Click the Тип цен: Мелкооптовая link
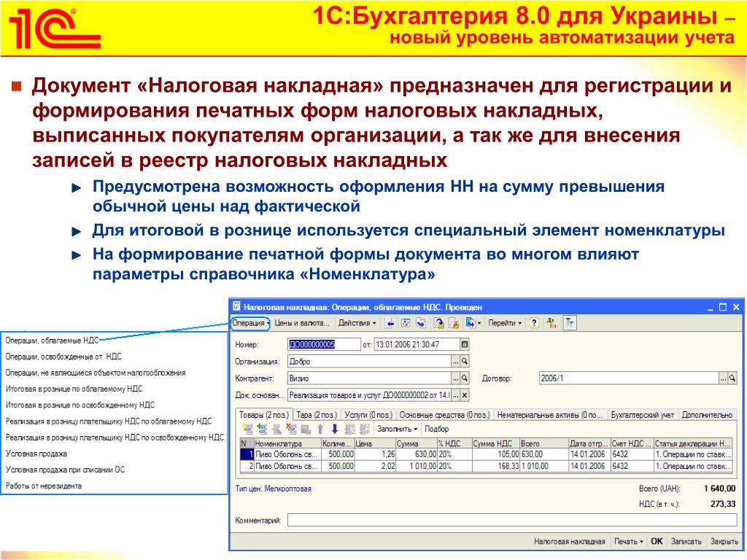Screen dimensions: 747x560 [x=273, y=489]
